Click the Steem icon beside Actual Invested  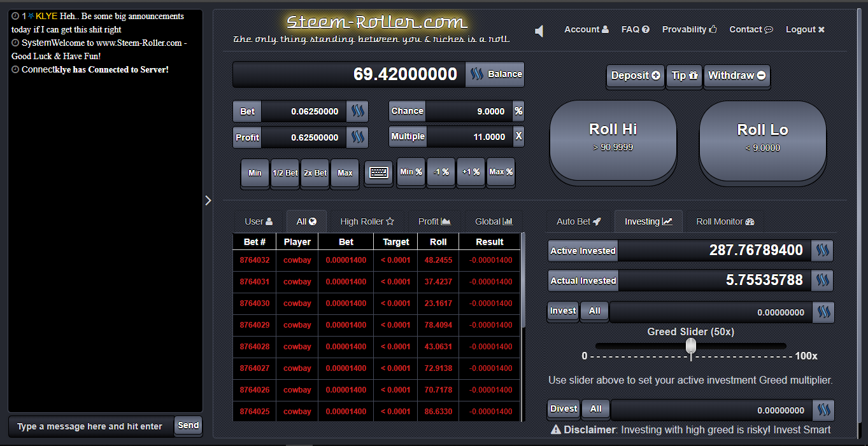tap(823, 281)
